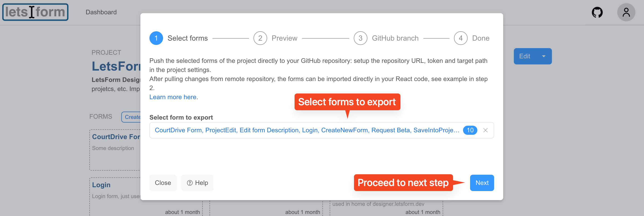Screen dimensions: 644x216
Task: Click the Edit project button
Action: pyautogui.click(x=525, y=56)
